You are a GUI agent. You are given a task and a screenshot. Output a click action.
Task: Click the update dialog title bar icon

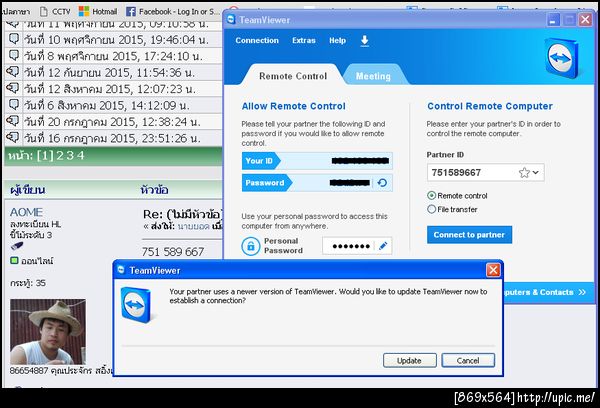(121, 270)
